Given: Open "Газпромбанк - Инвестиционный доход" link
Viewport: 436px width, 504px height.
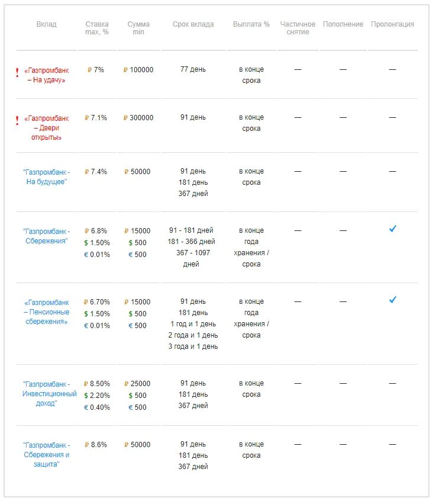Looking at the screenshot, I should click(x=50, y=393).
